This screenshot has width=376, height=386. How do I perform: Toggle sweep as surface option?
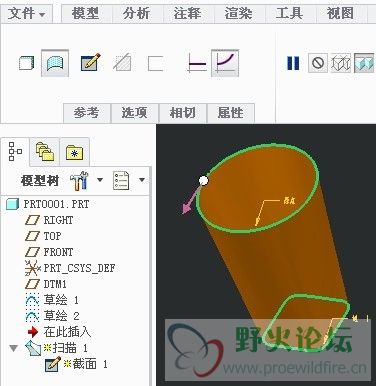pyautogui.click(x=55, y=63)
